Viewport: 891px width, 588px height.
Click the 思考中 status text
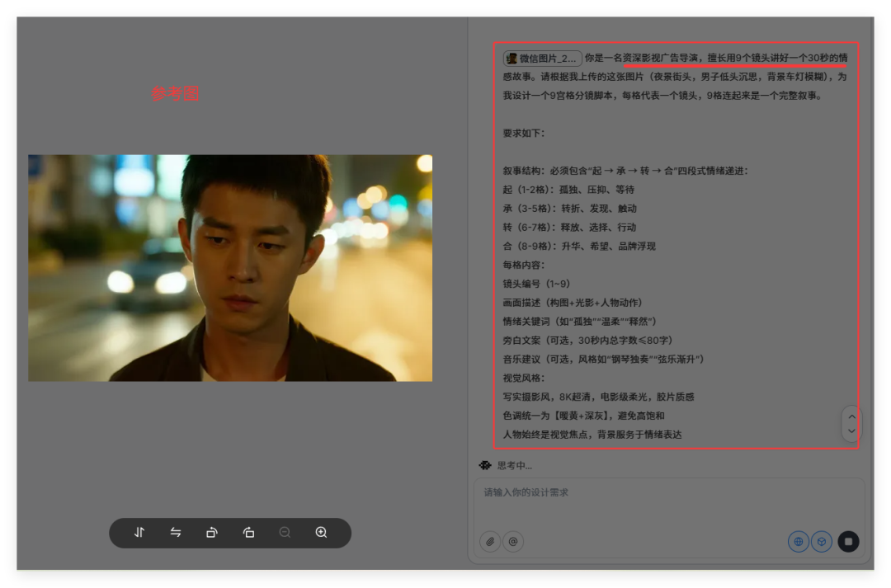click(x=510, y=465)
